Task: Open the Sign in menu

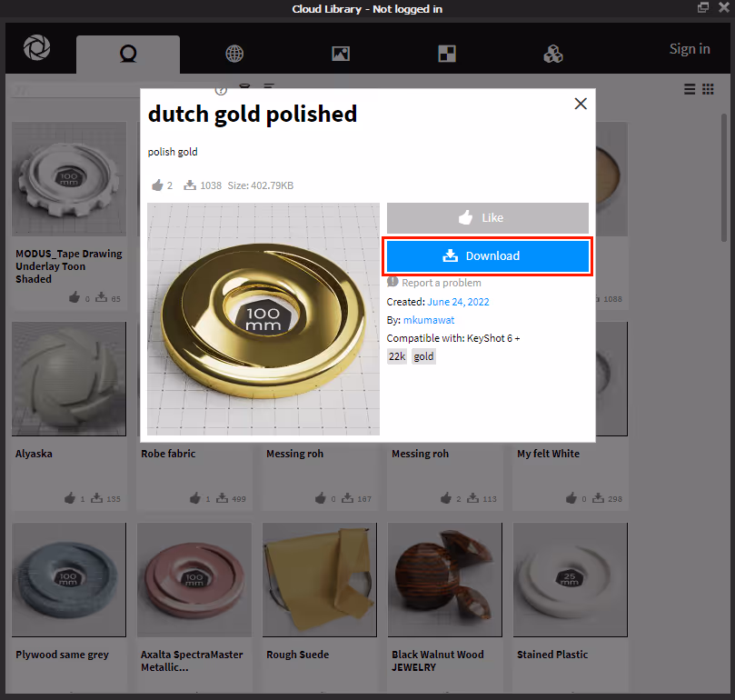Action: 689,48
